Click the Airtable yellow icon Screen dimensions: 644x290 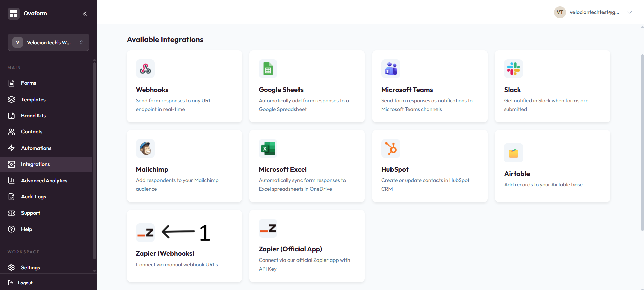pyautogui.click(x=513, y=153)
